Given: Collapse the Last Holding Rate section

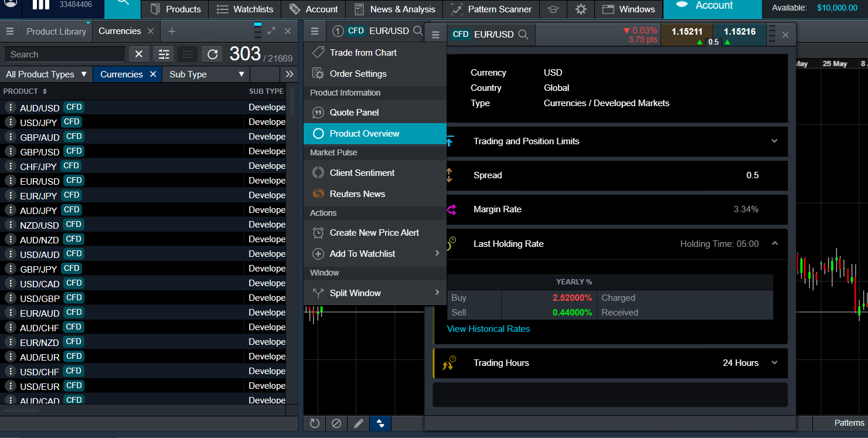Looking at the screenshot, I should point(775,244).
